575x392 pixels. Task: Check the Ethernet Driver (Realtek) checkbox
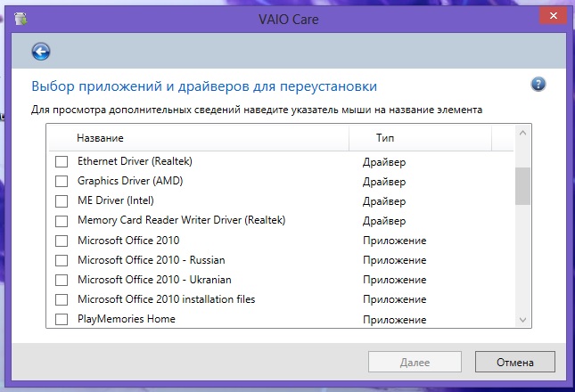62,161
